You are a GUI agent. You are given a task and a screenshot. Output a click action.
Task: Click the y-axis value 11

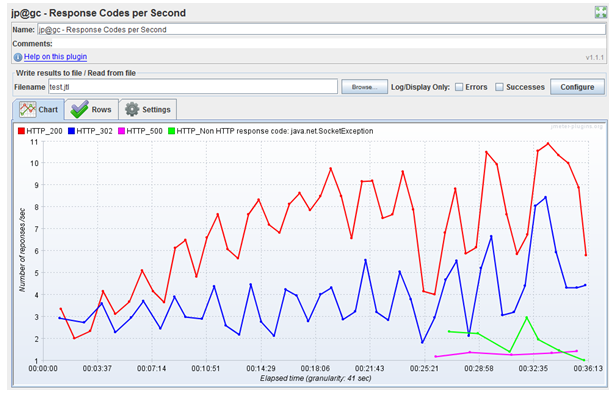point(34,142)
